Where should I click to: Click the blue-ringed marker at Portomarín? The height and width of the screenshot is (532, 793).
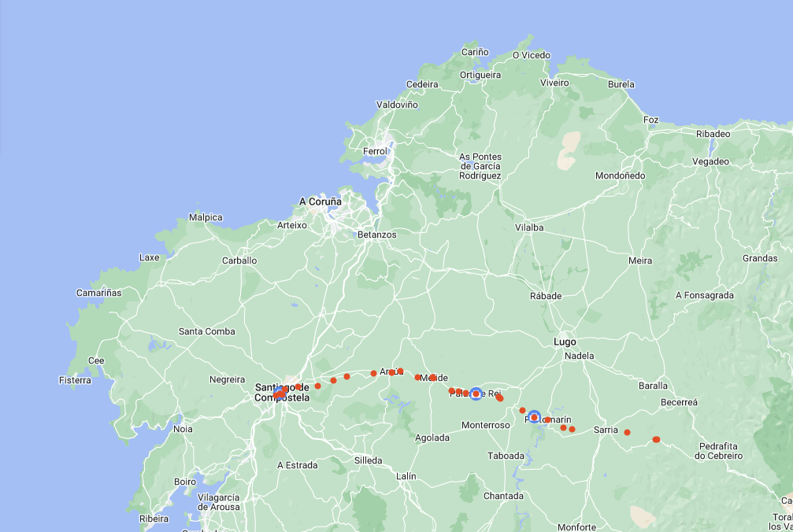(534, 417)
